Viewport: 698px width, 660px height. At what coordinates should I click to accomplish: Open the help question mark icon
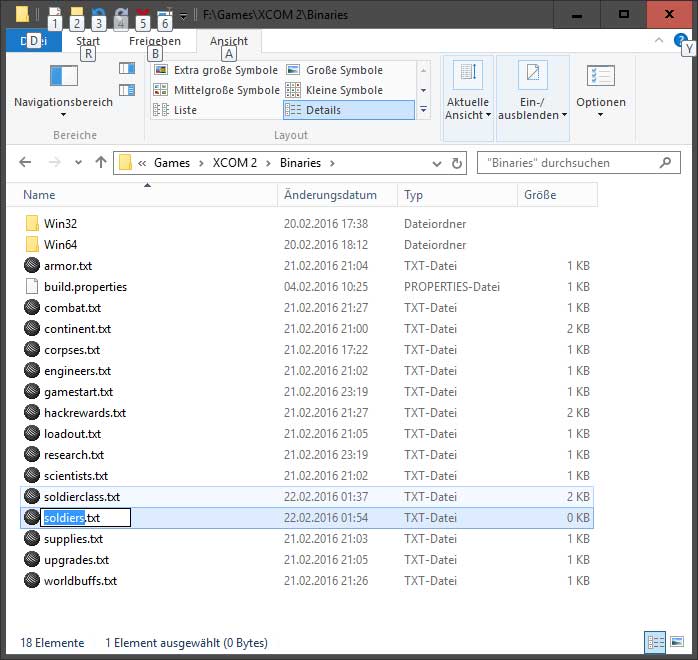coord(680,40)
